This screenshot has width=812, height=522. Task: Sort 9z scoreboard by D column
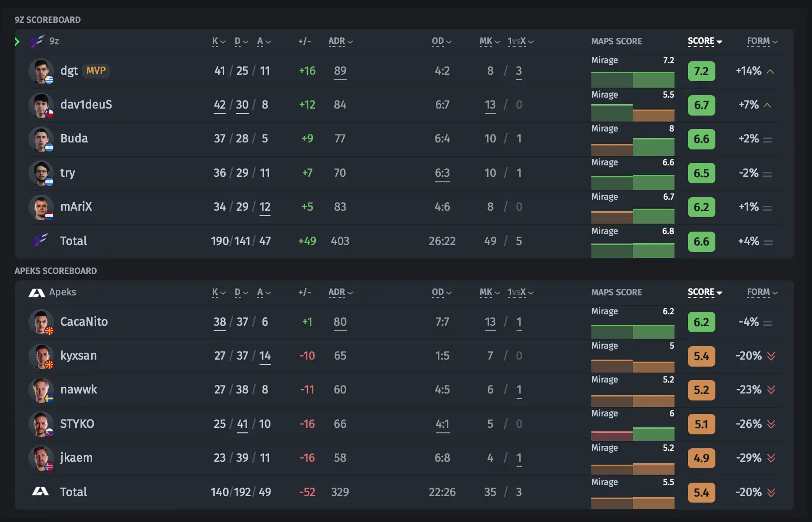point(241,41)
